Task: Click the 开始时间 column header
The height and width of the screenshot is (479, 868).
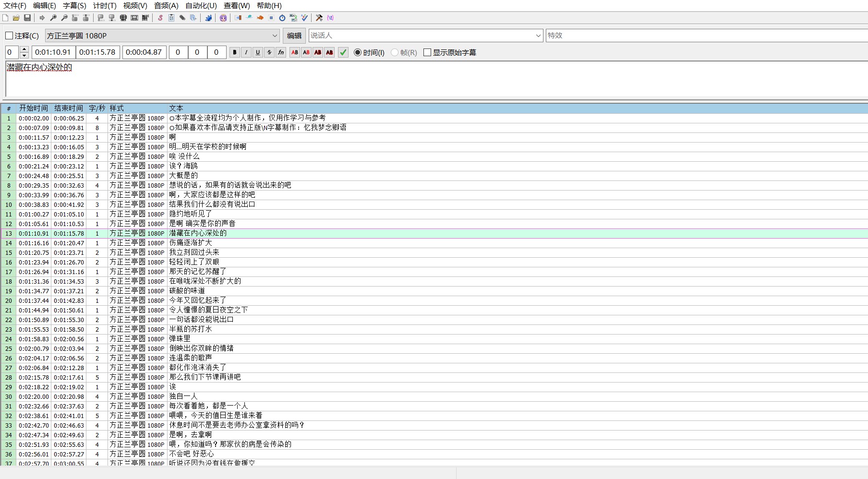Action: 34,108
